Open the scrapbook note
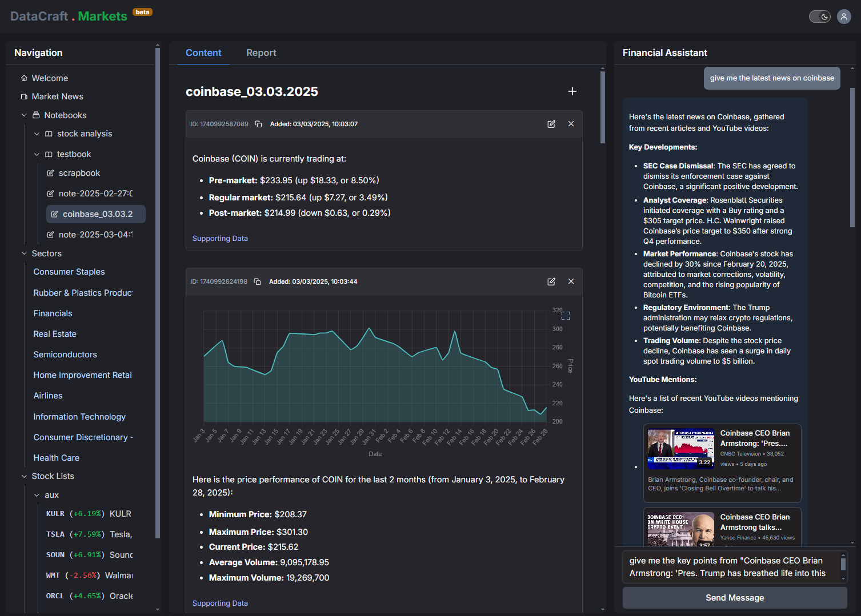This screenshot has height=616, width=861. (79, 173)
